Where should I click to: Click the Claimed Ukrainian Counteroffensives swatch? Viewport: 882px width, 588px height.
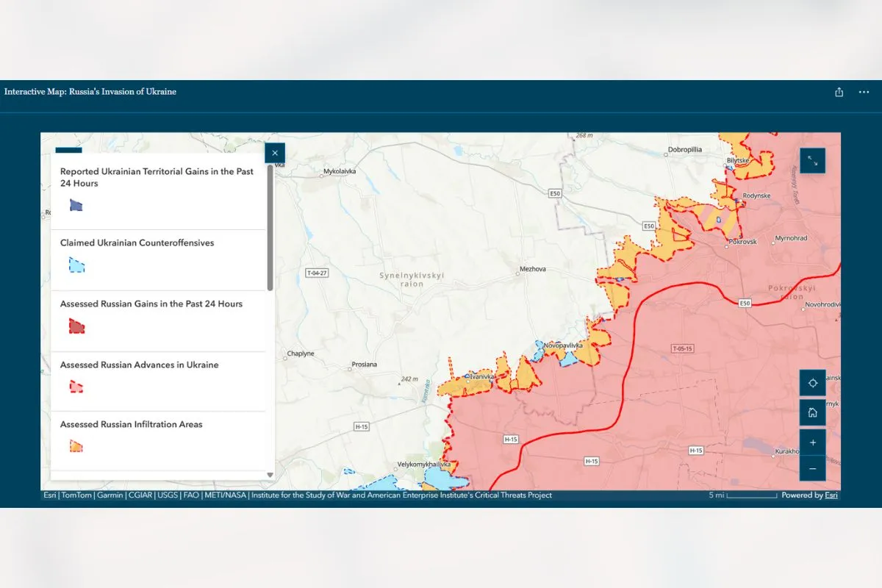76,265
